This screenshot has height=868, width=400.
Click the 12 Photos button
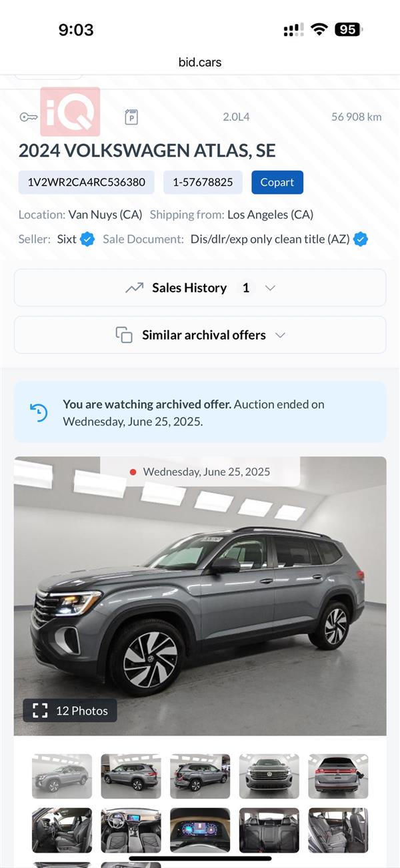[69, 710]
